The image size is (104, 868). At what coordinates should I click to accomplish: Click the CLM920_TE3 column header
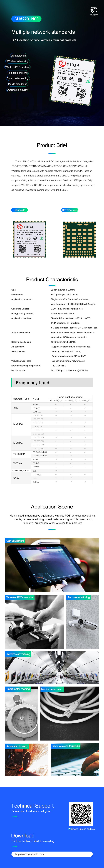[x=85, y=401]
